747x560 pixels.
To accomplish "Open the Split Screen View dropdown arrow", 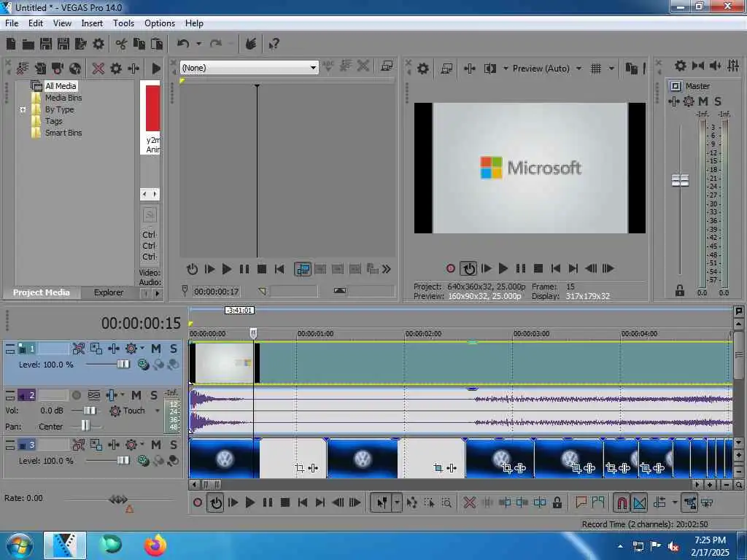I will tap(506, 69).
